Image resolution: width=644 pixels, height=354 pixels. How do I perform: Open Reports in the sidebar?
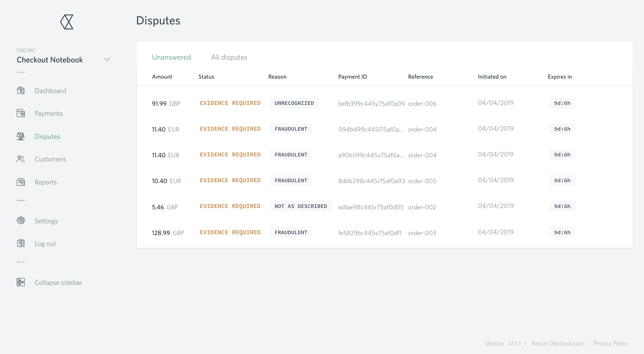tap(46, 182)
